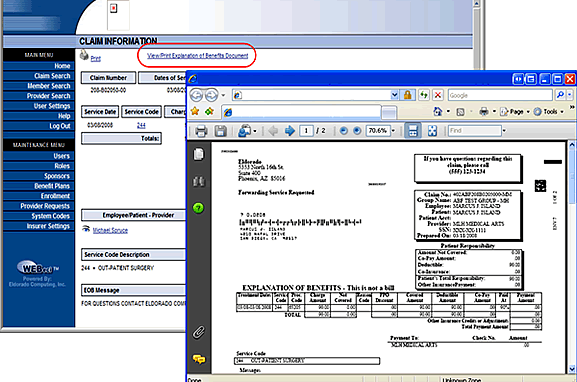Click the browser Print icon in the command bar
This screenshot has height=382, width=577.
click(484, 112)
